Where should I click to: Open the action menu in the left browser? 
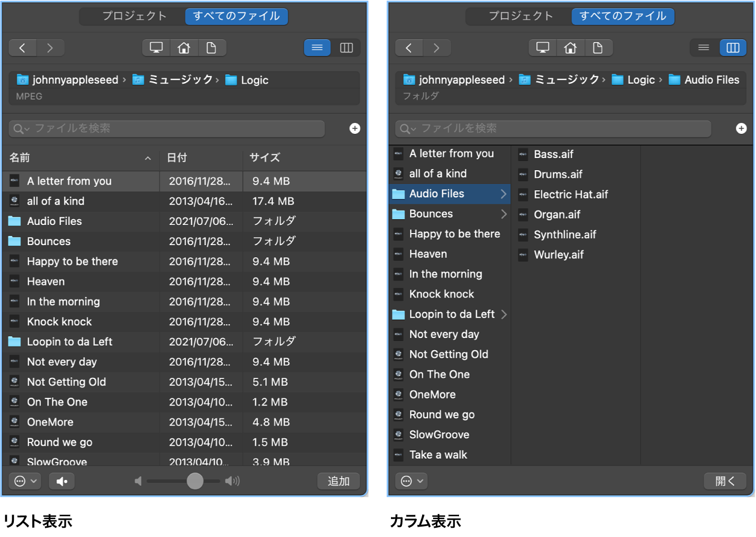pos(24,481)
